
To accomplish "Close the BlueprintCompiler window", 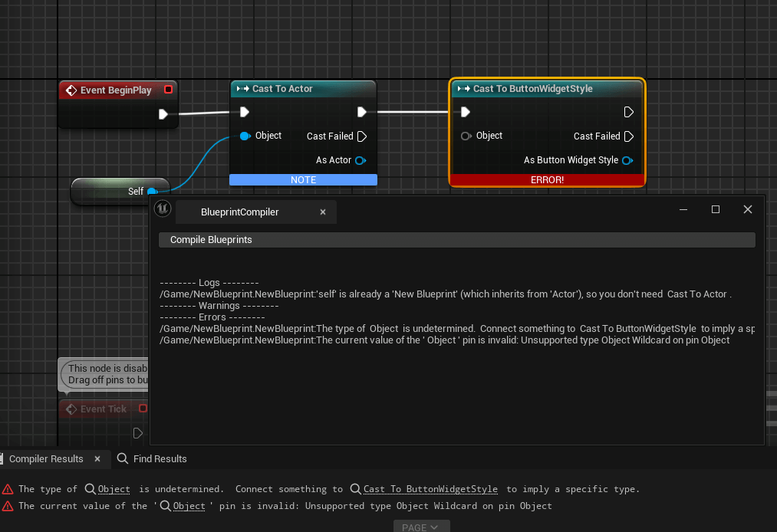I will click(x=748, y=209).
